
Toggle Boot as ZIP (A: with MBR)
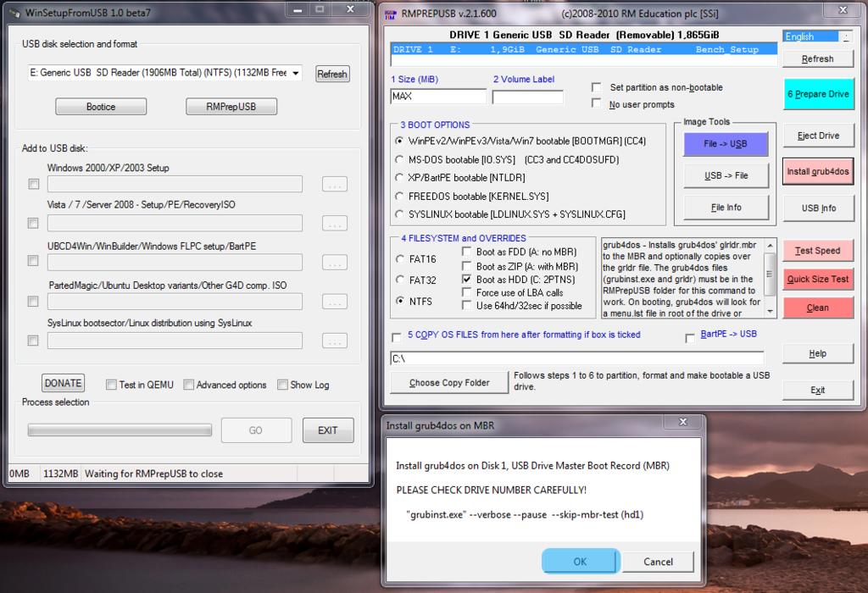tap(467, 266)
